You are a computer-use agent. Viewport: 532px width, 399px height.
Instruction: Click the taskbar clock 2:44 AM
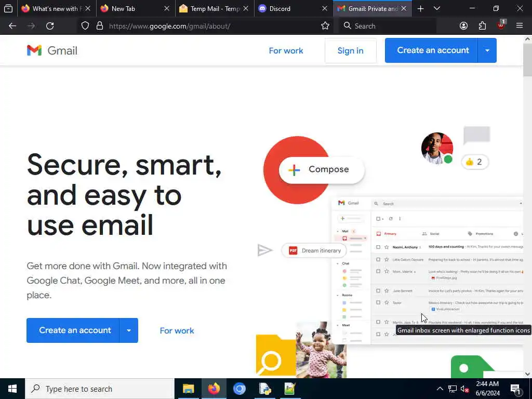487,389
